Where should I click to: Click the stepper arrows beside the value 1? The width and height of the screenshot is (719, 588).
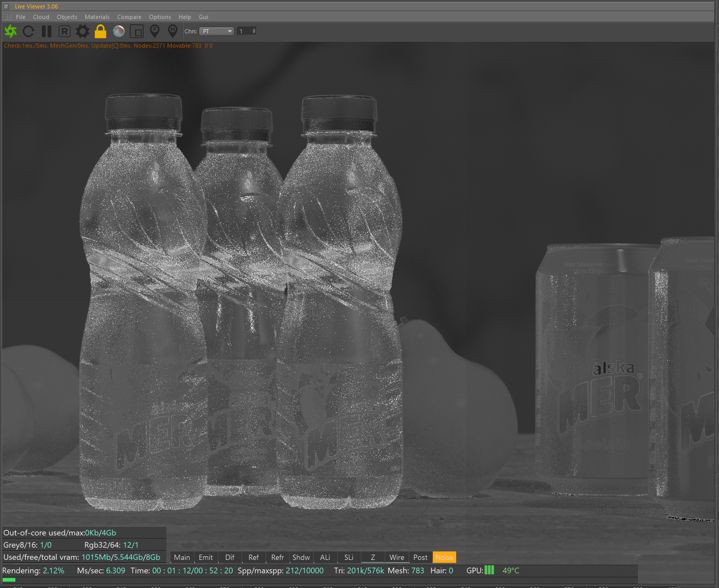pos(254,31)
